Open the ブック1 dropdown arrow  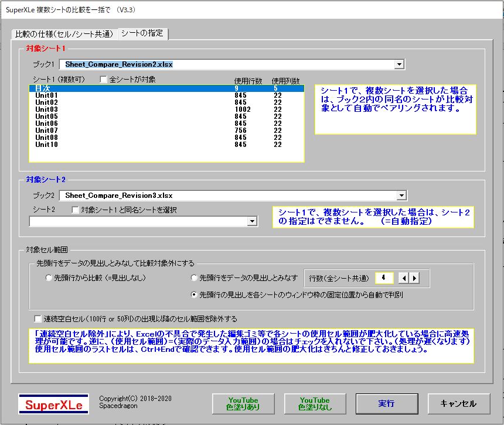coord(399,64)
